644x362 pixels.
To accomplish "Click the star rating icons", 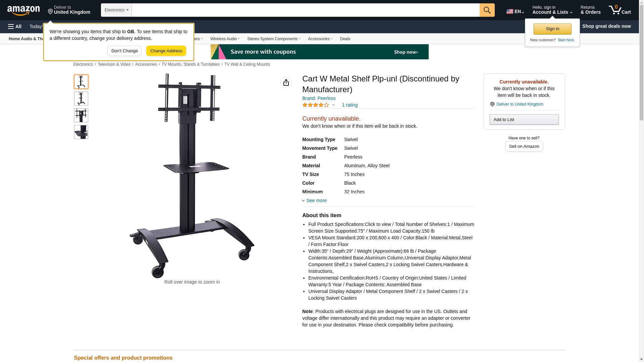I will click(x=316, y=105).
